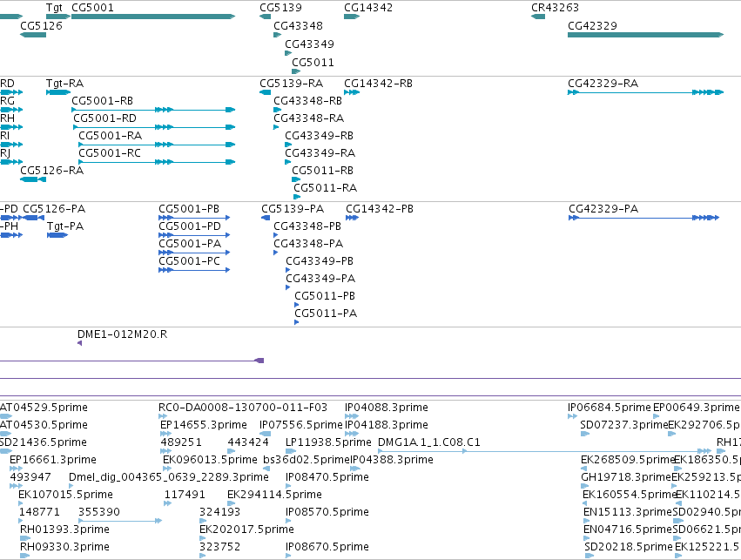This screenshot has width=741, height=560.
Task: Select the CG5126 gene label
Action: 41,26
